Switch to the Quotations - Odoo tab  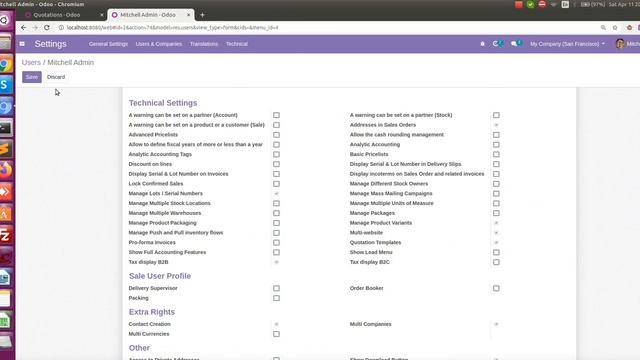click(64, 15)
